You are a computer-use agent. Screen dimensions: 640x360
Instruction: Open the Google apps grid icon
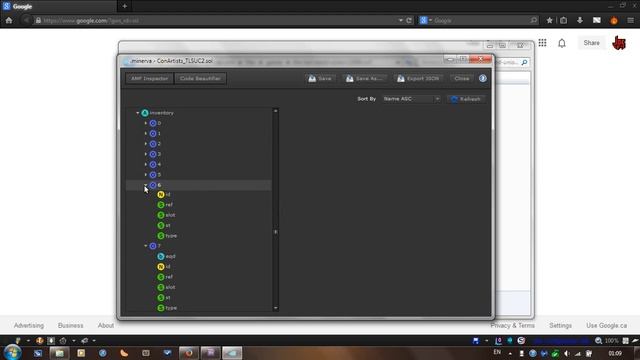[x=542, y=43]
